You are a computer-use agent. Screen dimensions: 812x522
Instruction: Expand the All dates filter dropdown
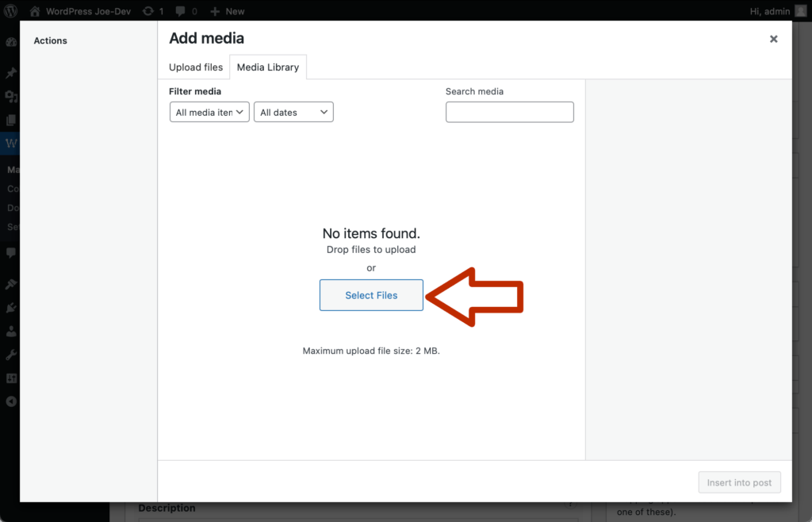293,113
